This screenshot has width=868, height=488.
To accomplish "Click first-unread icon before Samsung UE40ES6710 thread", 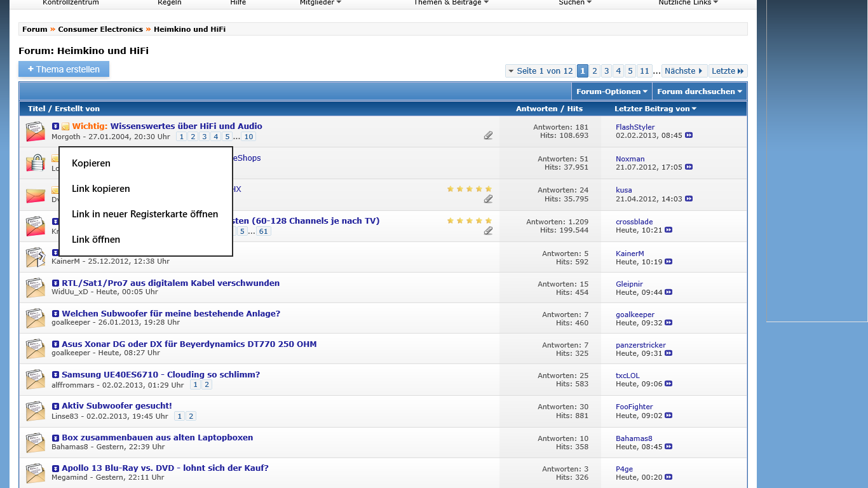I will pos(55,375).
